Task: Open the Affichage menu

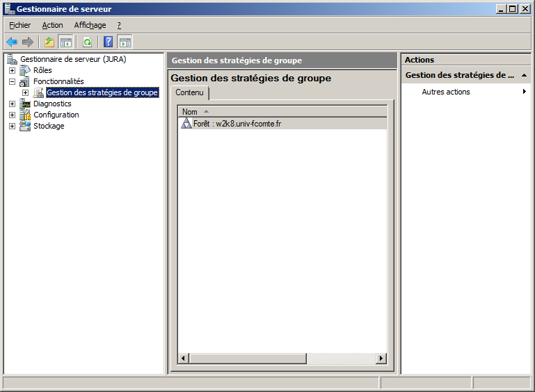Action: tap(90, 25)
